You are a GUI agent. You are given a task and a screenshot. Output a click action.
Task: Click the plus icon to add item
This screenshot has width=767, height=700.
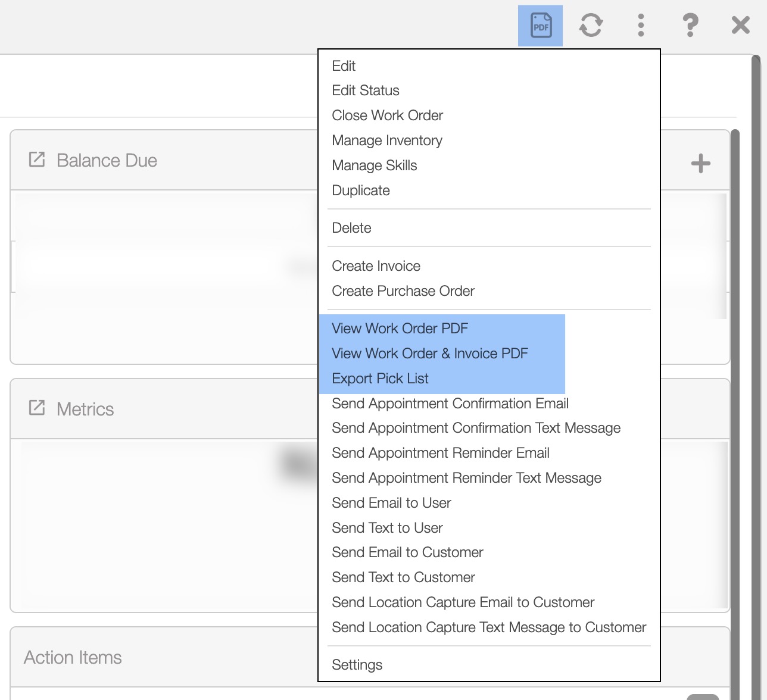701,163
